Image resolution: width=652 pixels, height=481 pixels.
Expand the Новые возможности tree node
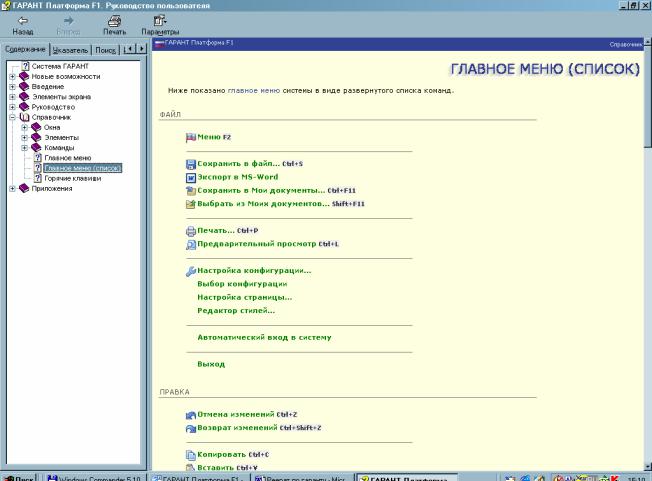(x=12, y=76)
